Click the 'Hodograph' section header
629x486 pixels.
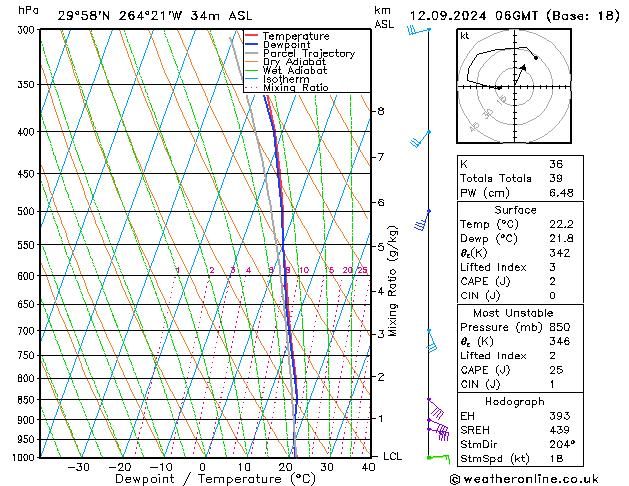coord(515,401)
